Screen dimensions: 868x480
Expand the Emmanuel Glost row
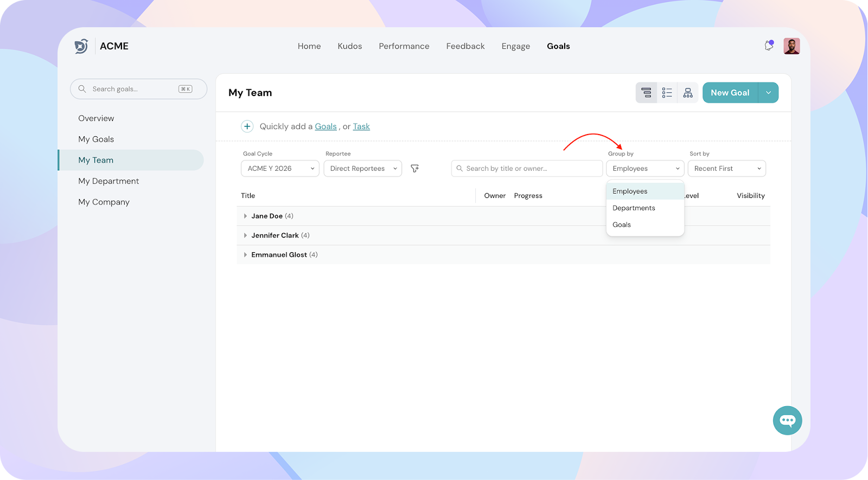coord(245,255)
